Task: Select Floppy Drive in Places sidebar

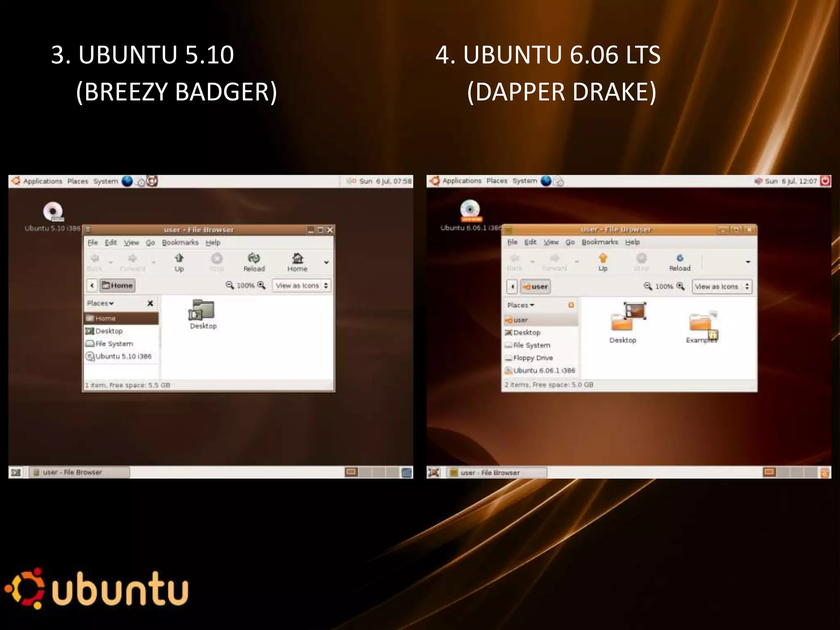Action: 541,358
